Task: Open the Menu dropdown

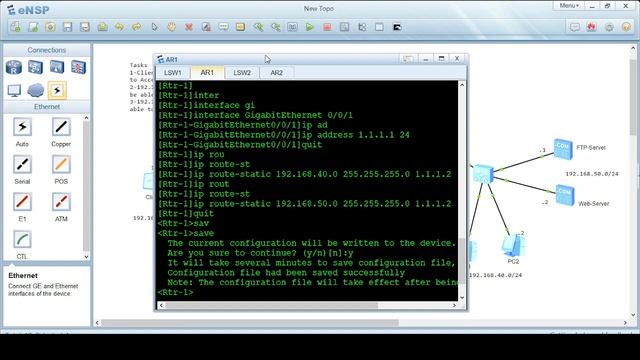Action: 569,6
